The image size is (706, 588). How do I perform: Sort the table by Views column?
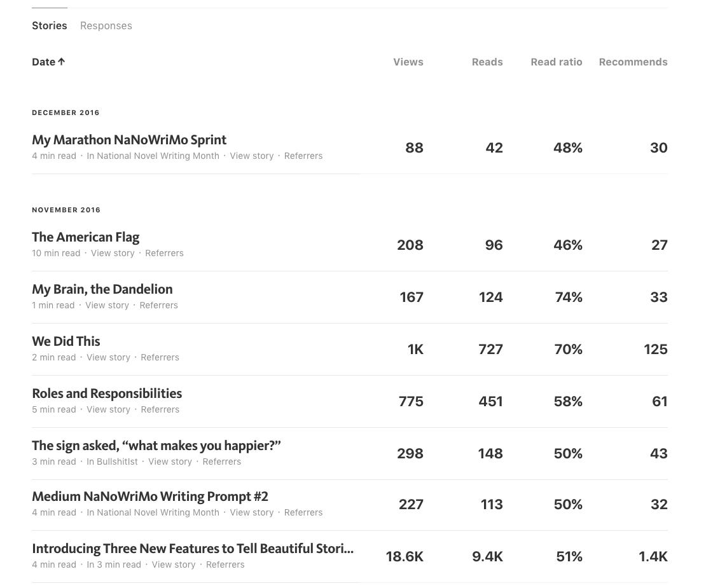(x=408, y=62)
